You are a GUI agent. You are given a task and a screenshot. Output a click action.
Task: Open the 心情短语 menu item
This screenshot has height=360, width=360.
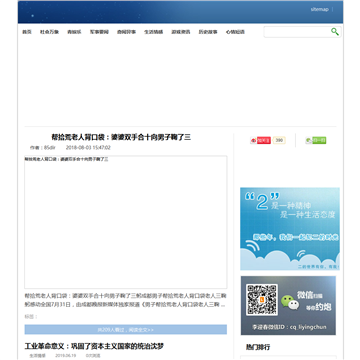(235, 32)
